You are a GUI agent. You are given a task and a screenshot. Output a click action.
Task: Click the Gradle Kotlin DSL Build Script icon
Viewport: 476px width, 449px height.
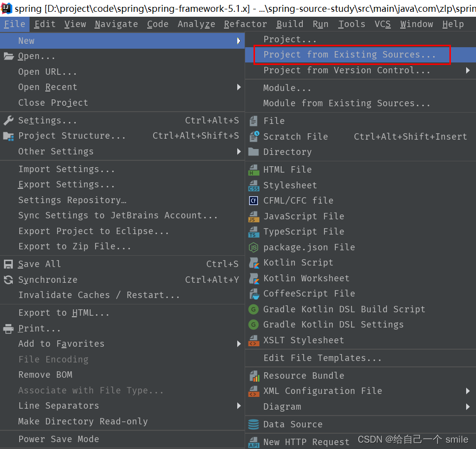point(254,309)
